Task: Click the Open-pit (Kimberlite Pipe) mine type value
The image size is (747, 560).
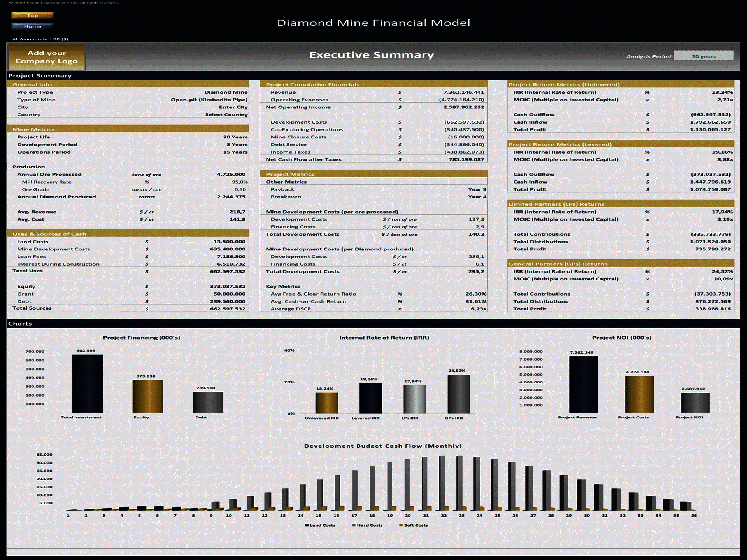Action: [x=209, y=100]
